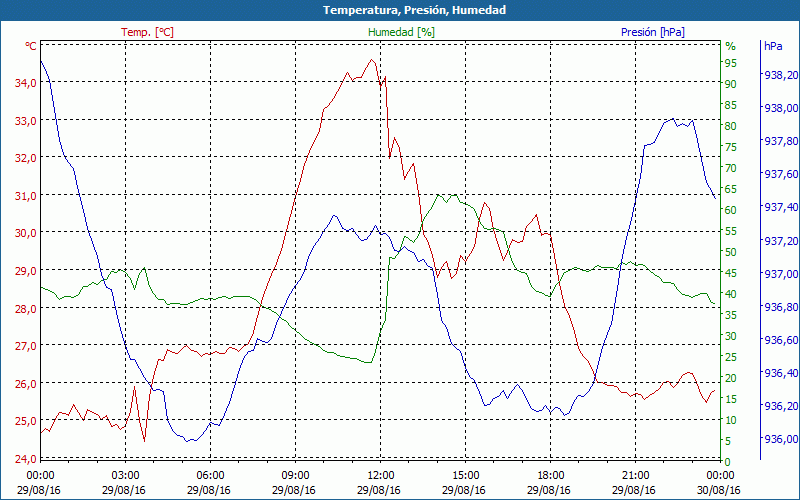This screenshot has height=500, width=800.
Task: Click pressure axis value 938,00
Action: click(x=781, y=108)
